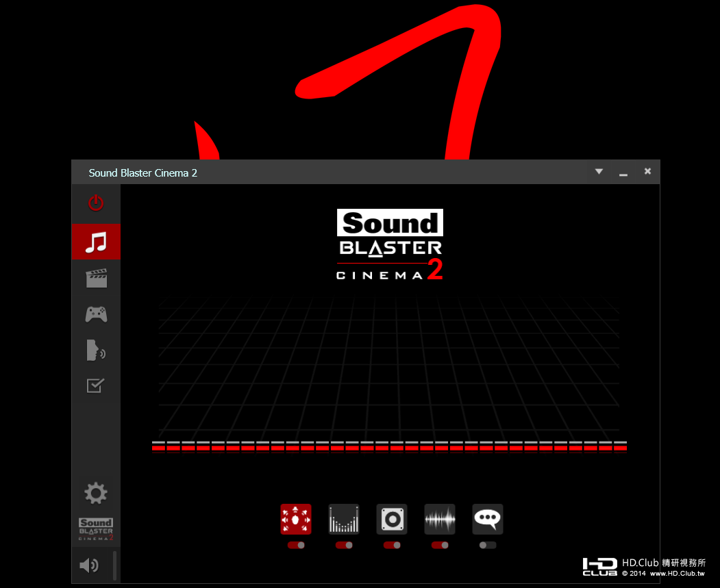This screenshot has height=588, width=720.
Task: Open the Smart Volume waveform icon
Action: 440,519
